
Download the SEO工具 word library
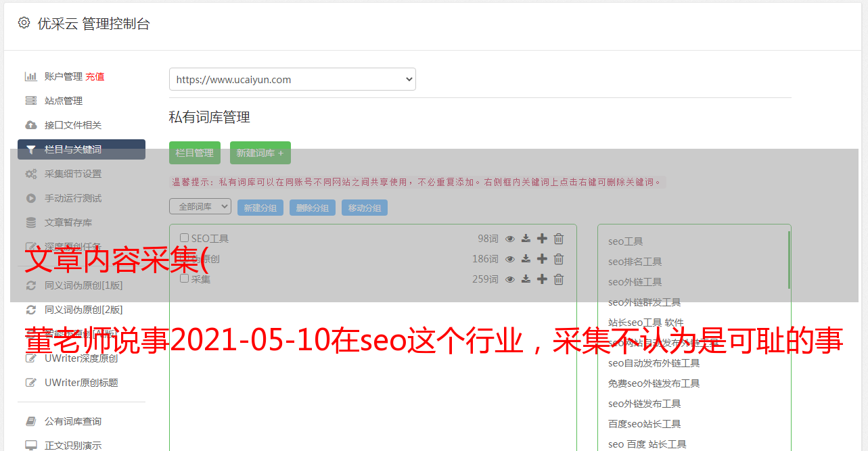526,239
